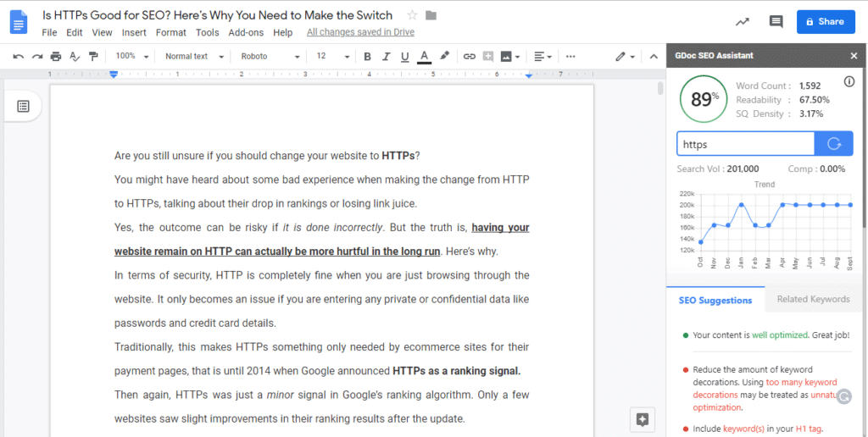Toggle italic formatting
Screen dimensions: 868x437
386,57
